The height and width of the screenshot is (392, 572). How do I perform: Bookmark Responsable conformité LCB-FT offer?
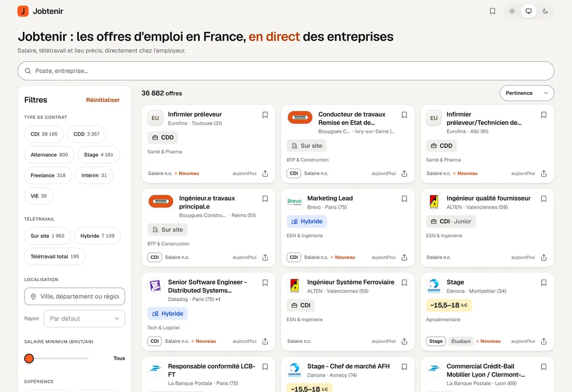(265, 366)
